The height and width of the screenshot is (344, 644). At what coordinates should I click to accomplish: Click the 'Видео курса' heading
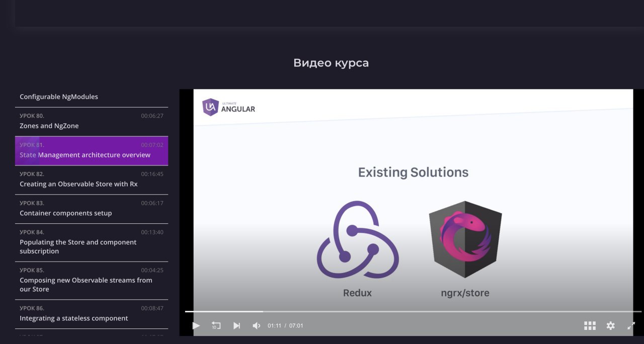tap(331, 63)
